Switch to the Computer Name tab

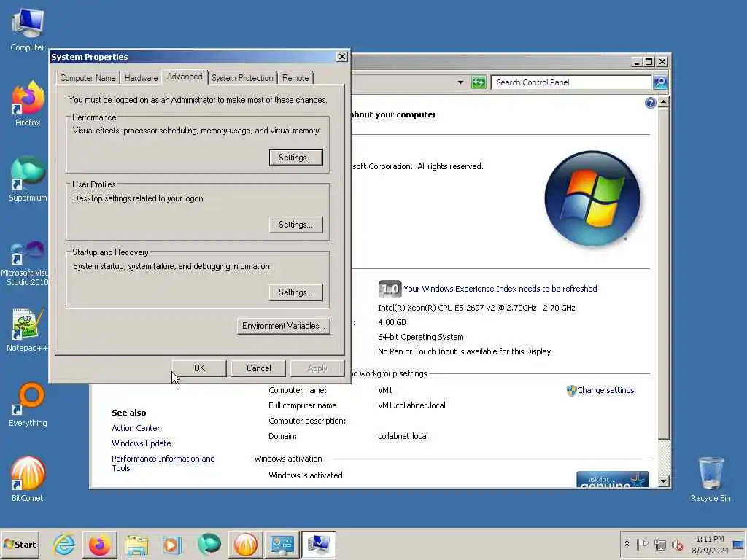(x=88, y=77)
